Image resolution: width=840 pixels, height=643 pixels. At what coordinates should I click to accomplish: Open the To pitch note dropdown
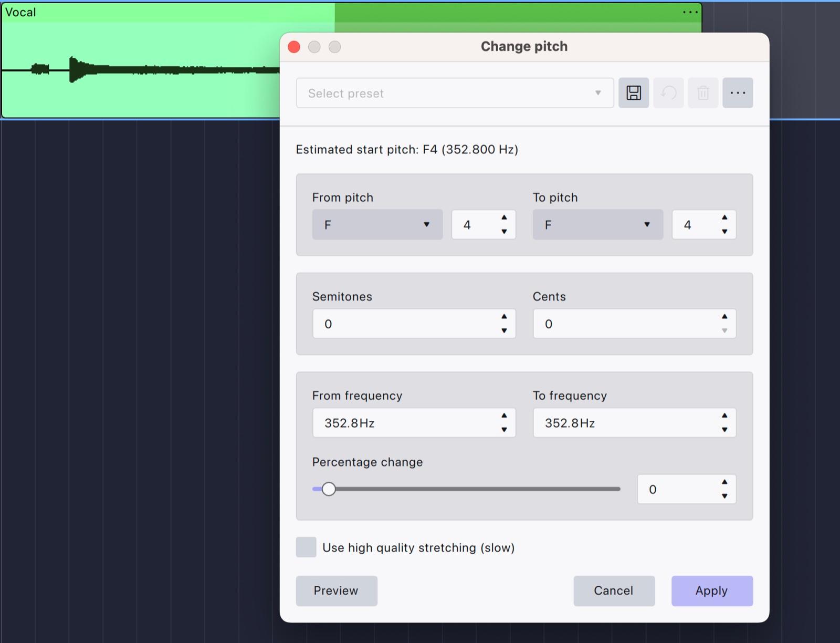(x=598, y=225)
